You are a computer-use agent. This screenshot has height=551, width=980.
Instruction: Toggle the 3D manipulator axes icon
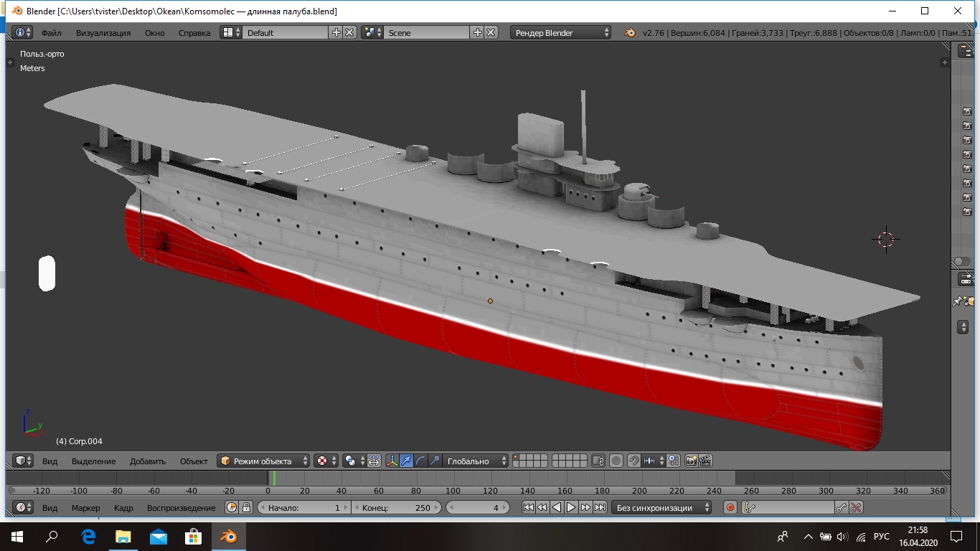tap(392, 461)
